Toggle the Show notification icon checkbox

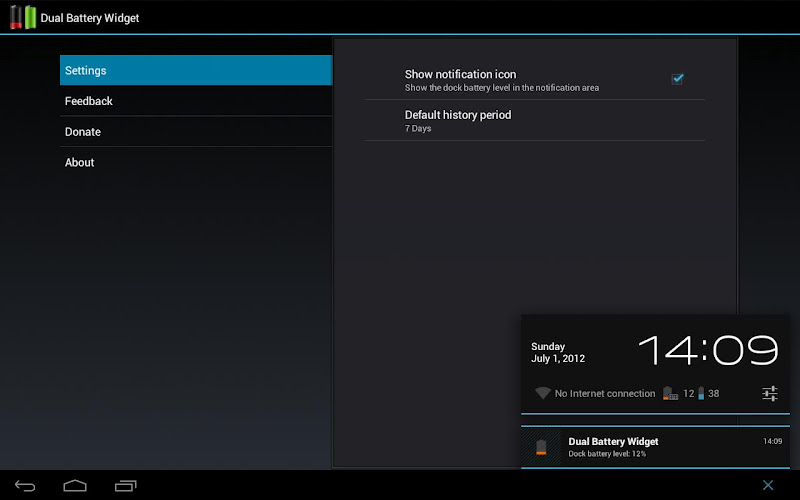pos(677,79)
